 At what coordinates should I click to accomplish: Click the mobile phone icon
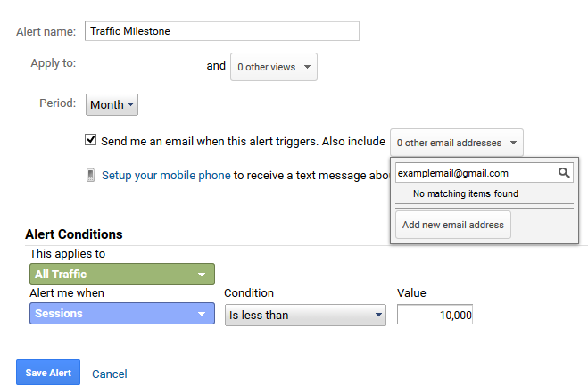[x=90, y=175]
